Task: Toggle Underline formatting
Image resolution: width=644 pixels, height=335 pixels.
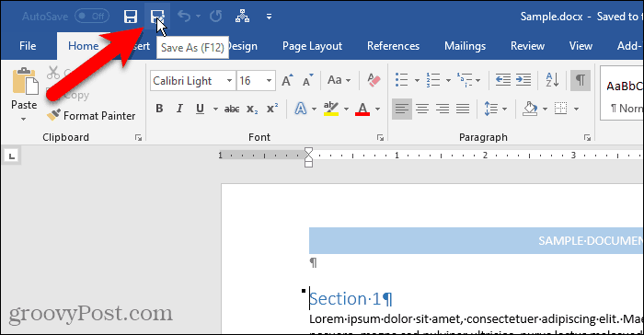Action: click(200, 109)
